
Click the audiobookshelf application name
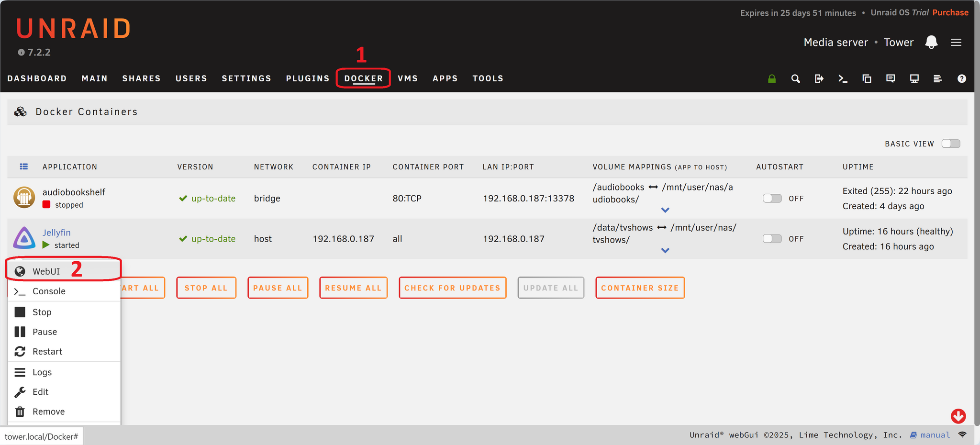click(74, 192)
